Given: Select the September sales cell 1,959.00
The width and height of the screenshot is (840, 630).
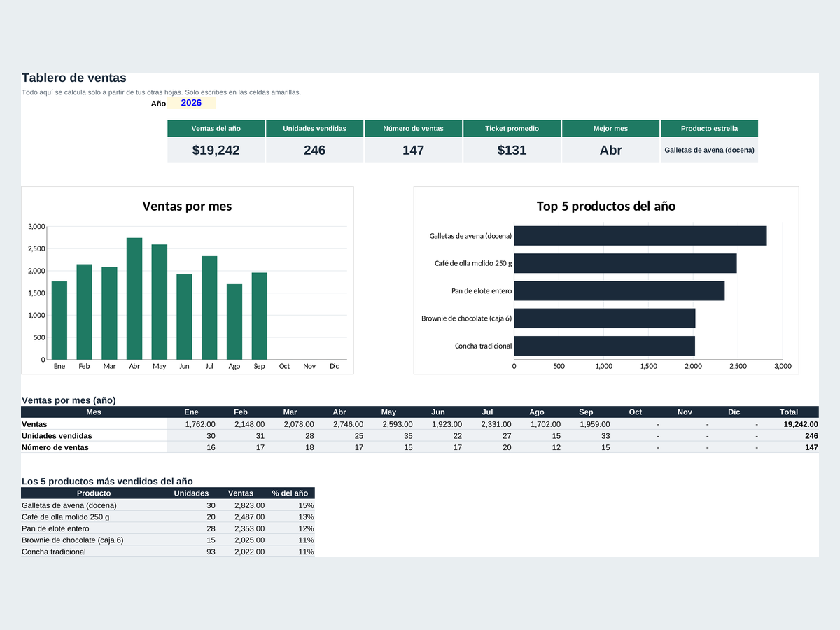Looking at the screenshot, I should [x=587, y=424].
